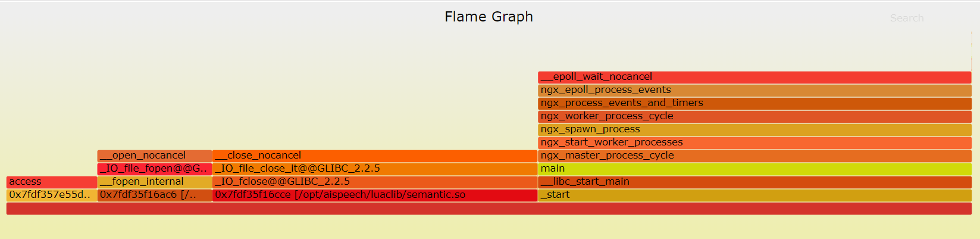Zoom into the __open_nocancel frame
Viewport: 980px width, 239px height.
155,156
